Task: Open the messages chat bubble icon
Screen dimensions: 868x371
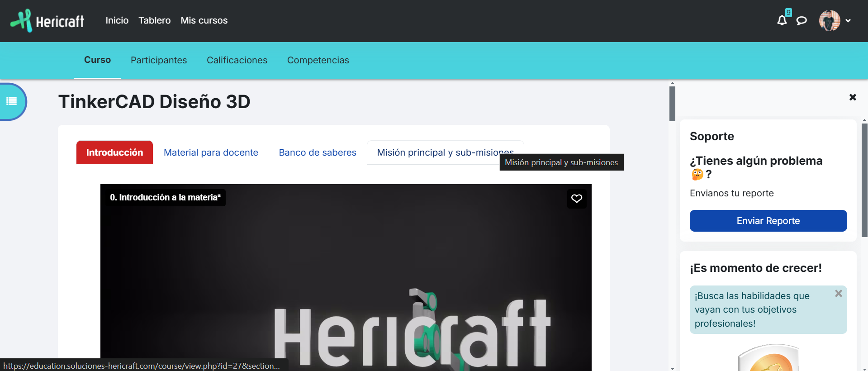Action: [801, 21]
